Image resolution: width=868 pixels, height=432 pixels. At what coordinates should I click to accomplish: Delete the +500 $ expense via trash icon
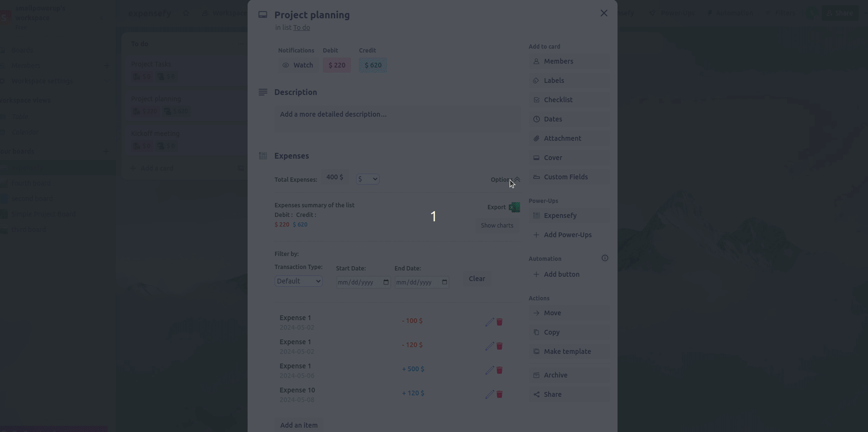(500, 370)
